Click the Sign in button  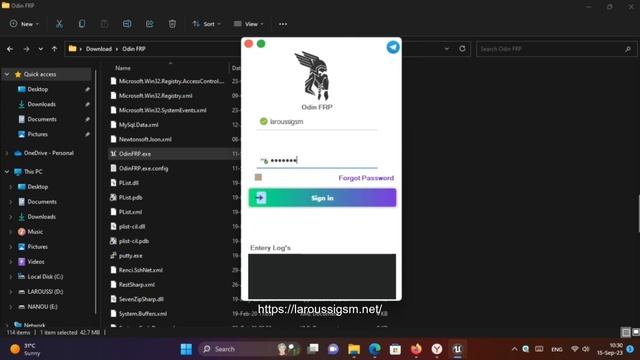(322, 198)
